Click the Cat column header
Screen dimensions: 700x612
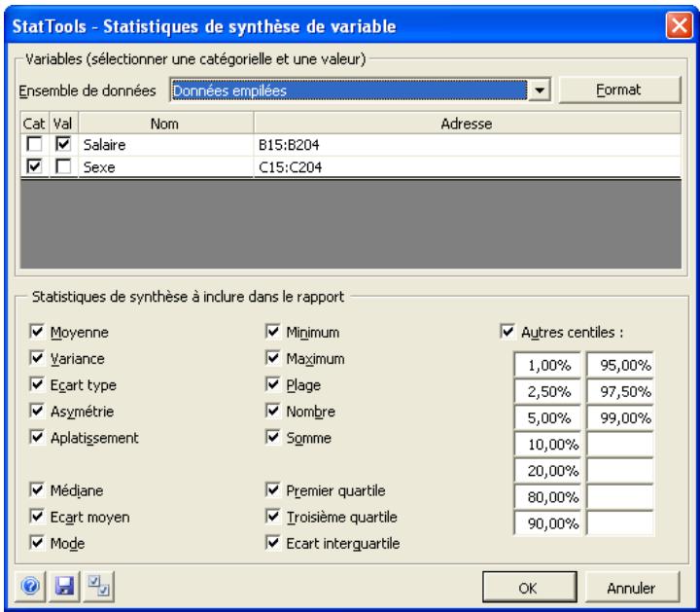pyautogui.click(x=35, y=123)
